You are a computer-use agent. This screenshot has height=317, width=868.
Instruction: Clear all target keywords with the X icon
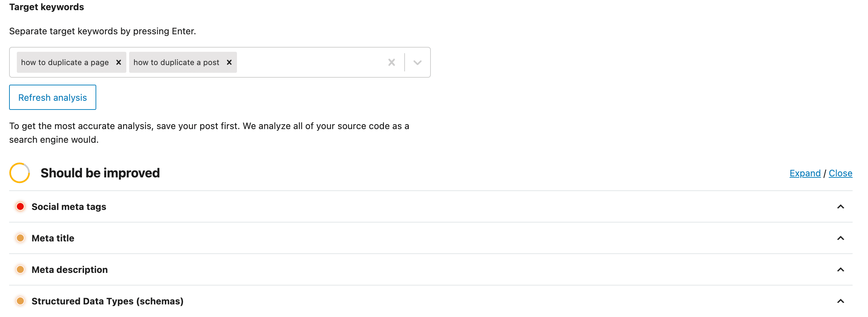392,62
